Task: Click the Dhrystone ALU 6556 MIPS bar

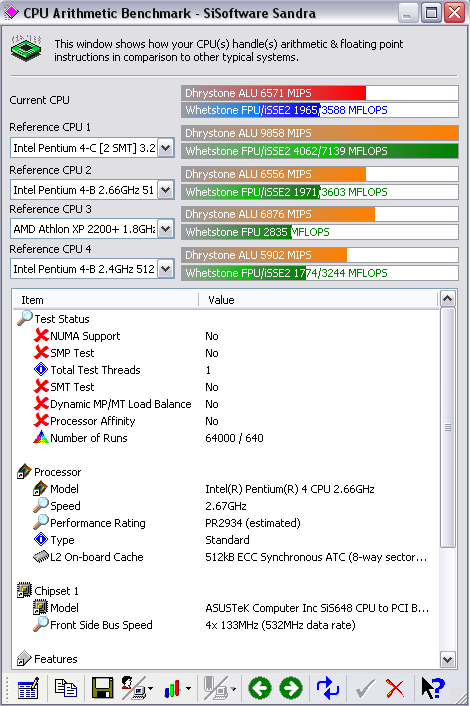Action: tap(320, 174)
